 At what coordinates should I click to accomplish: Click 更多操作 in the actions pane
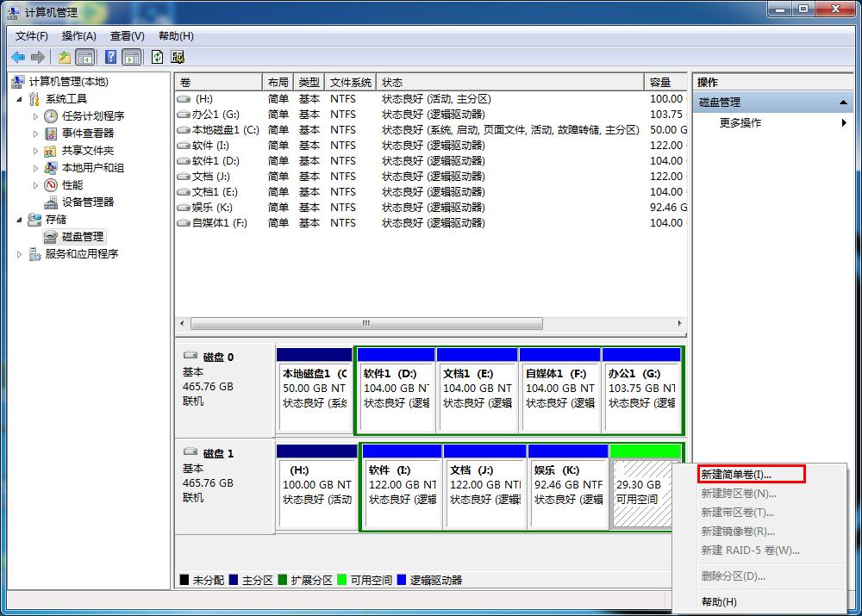tap(740, 122)
